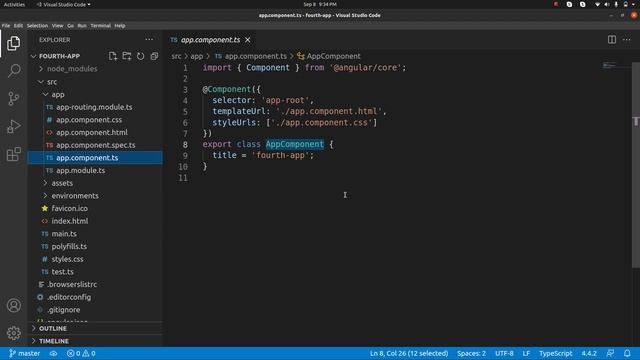Viewport: 640px width, 360px height.
Task: Split the editor to the right
Action: (612, 40)
